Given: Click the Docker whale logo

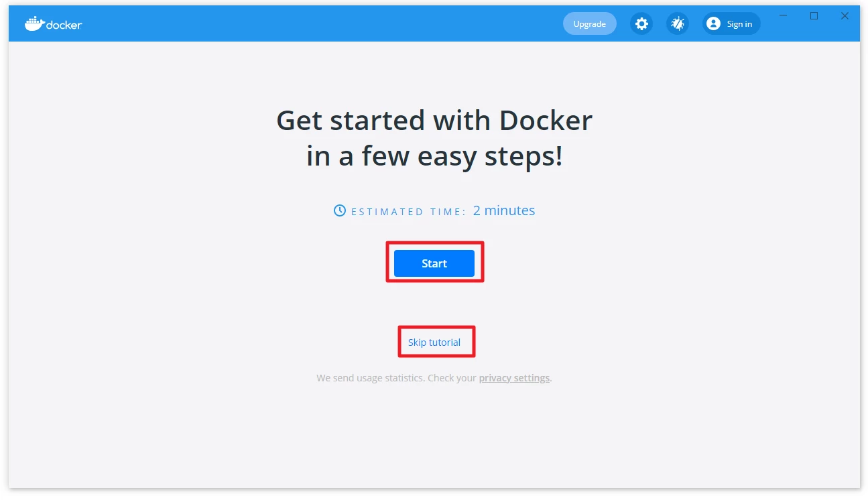Looking at the screenshot, I should (34, 23).
